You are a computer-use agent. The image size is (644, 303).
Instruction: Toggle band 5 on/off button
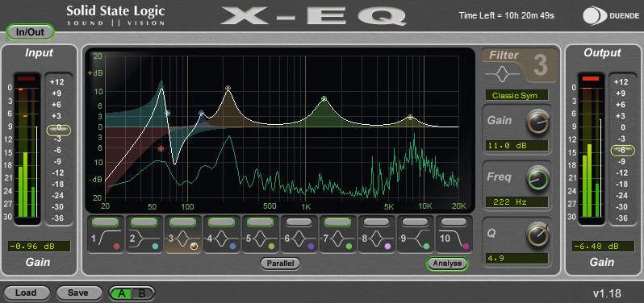[x=260, y=222]
